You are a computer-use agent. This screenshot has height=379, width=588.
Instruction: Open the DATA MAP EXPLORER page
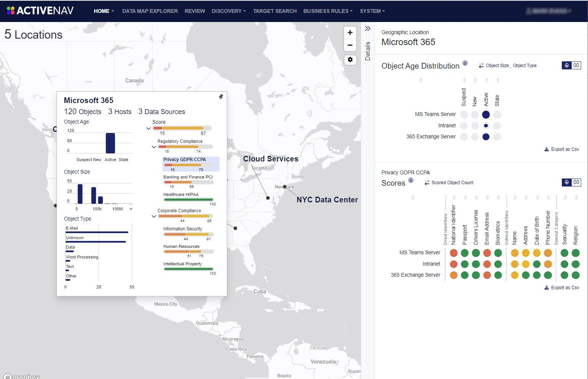(150, 11)
